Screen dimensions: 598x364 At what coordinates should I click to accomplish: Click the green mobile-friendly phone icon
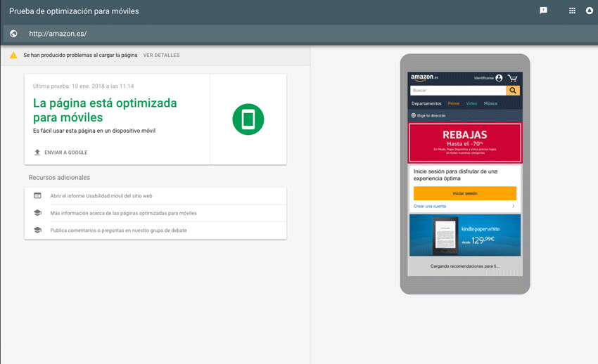coord(248,119)
